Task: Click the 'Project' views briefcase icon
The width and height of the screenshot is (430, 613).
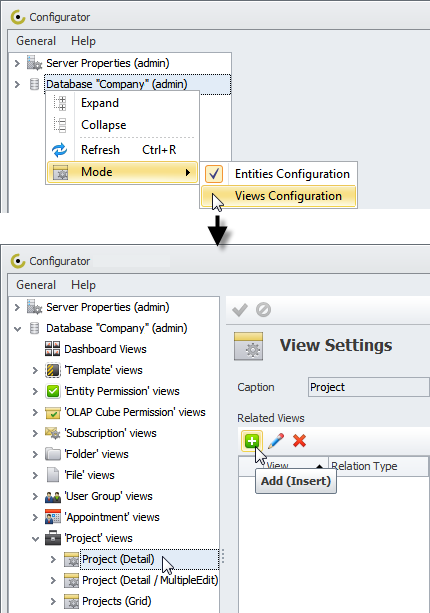Action: tap(53, 538)
